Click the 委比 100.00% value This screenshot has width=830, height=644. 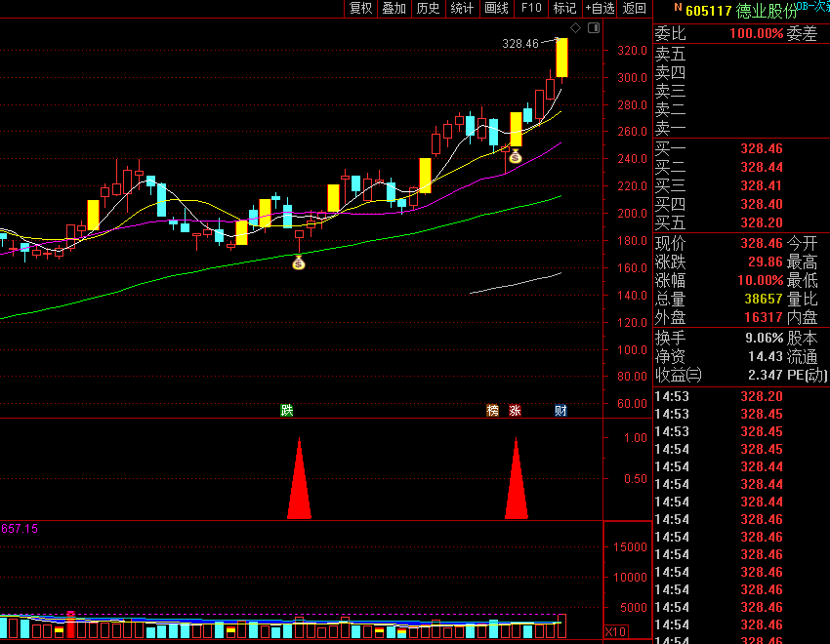pos(756,33)
